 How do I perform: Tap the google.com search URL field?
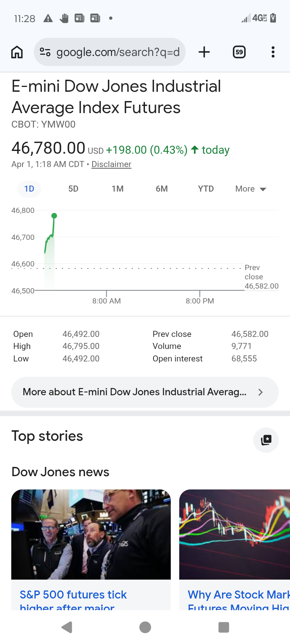click(x=118, y=52)
